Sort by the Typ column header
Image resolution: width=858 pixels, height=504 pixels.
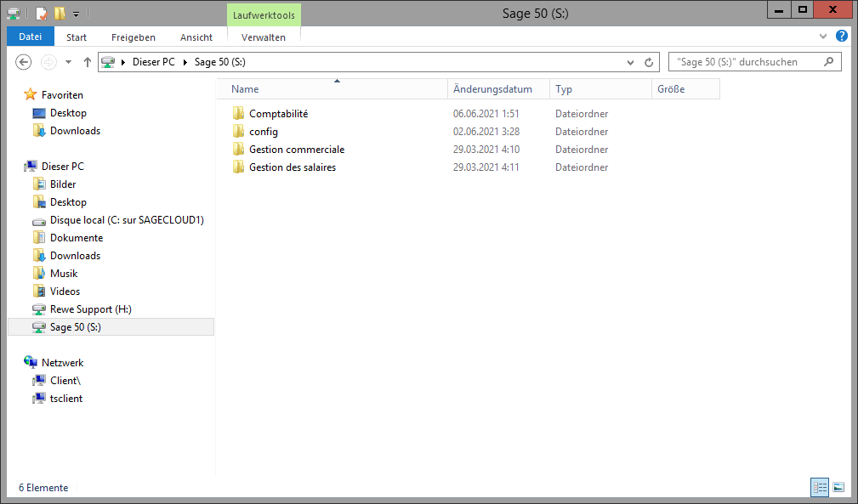[x=600, y=89]
